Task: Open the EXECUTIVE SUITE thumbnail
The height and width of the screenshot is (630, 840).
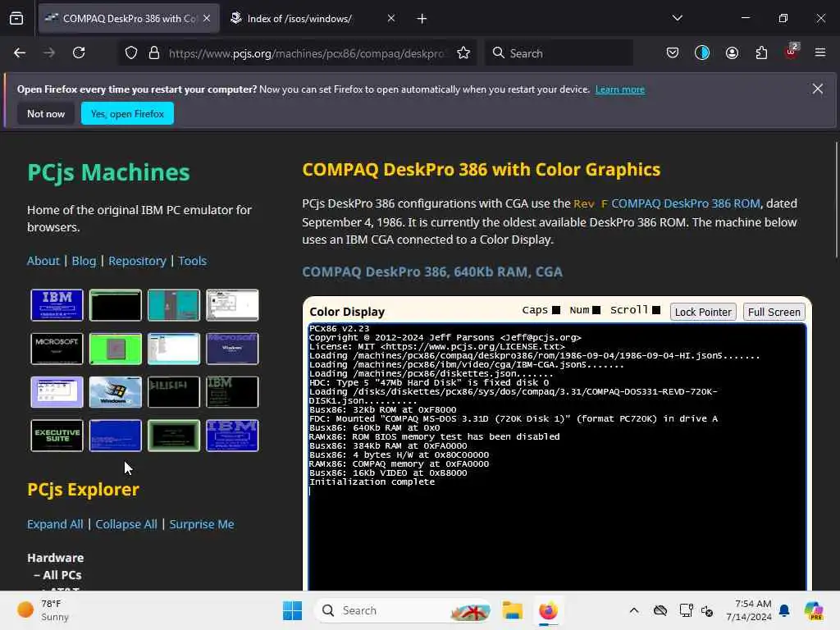Action: coord(57,436)
